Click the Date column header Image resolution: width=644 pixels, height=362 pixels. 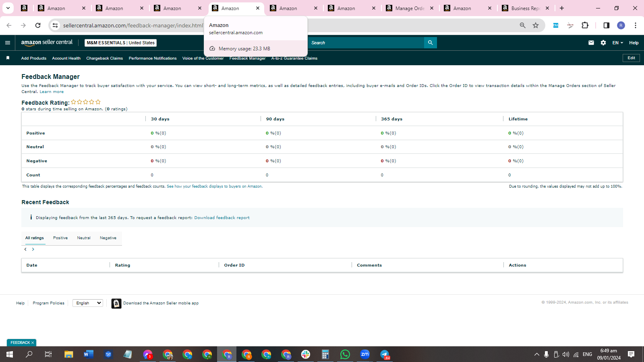click(x=32, y=265)
